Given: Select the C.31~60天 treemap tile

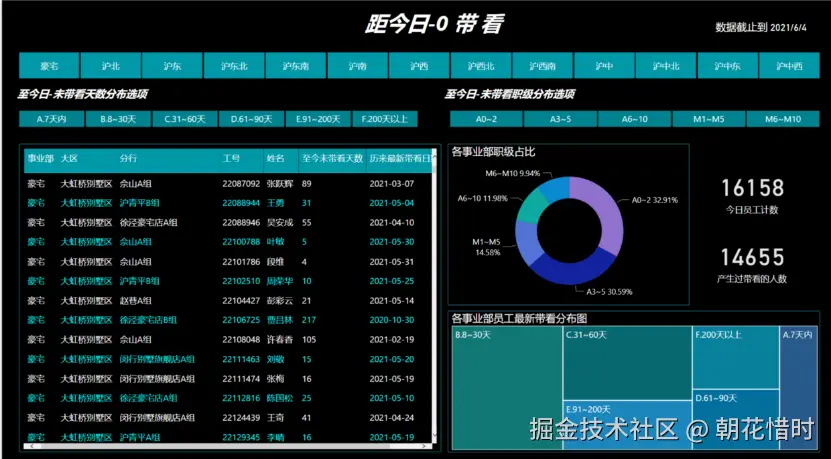Looking at the screenshot, I should coord(627,364).
